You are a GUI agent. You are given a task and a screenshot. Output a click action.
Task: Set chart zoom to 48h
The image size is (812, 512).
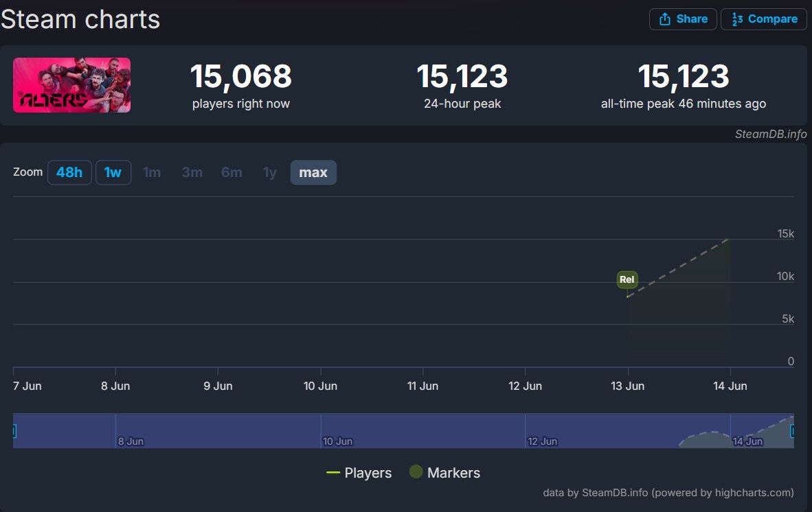69,172
